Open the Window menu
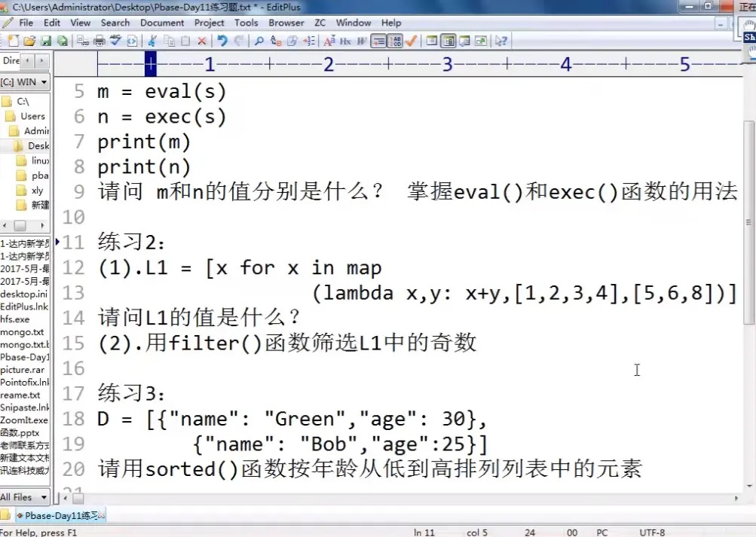Viewport: 756px width, 537px height. [x=354, y=23]
